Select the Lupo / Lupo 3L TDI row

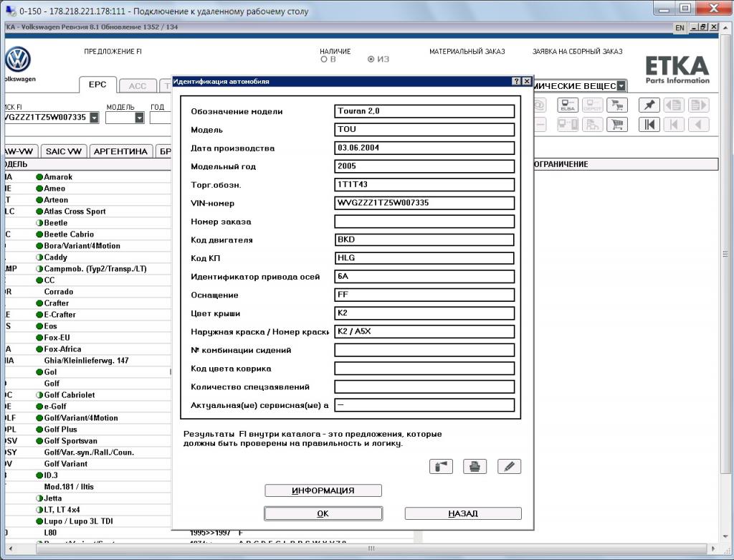tap(88, 521)
